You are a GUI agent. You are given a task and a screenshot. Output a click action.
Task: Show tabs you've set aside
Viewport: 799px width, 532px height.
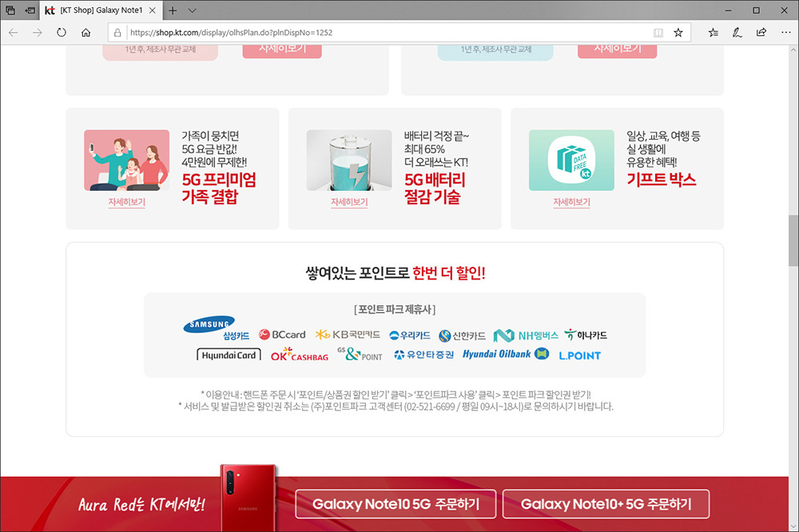click(x=10, y=10)
